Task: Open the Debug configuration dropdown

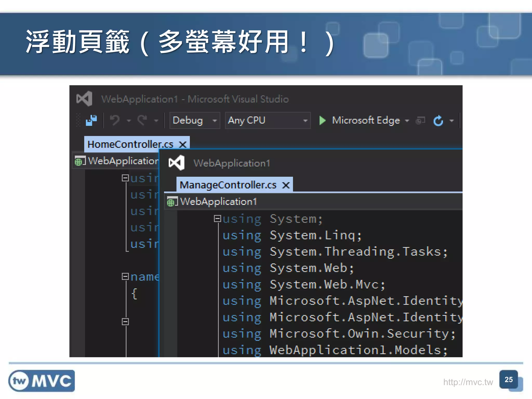Action: [x=195, y=121]
